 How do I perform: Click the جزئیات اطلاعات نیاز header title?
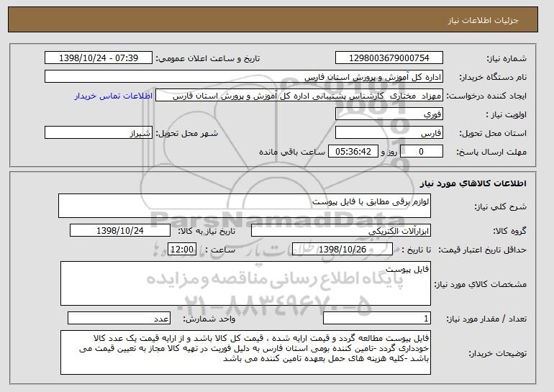click(x=483, y=20)
